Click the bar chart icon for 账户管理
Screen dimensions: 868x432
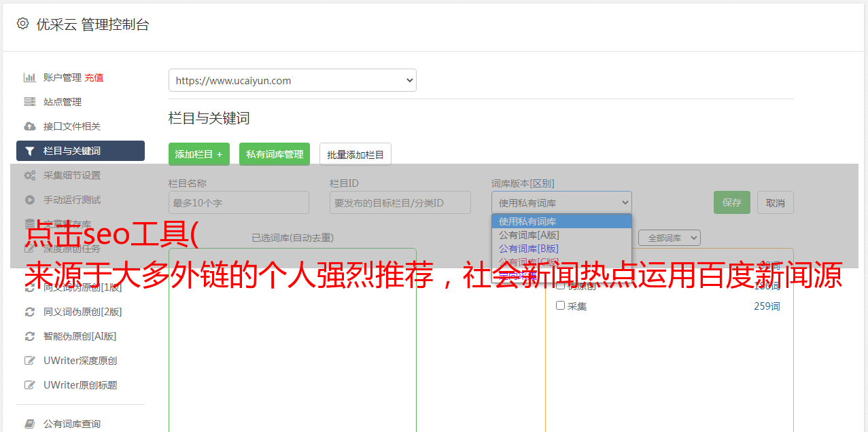(30, 77)
